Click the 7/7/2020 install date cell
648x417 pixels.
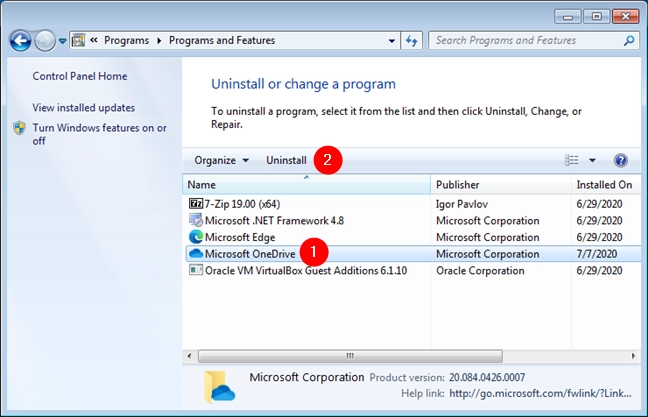click(x=597, y=254)
